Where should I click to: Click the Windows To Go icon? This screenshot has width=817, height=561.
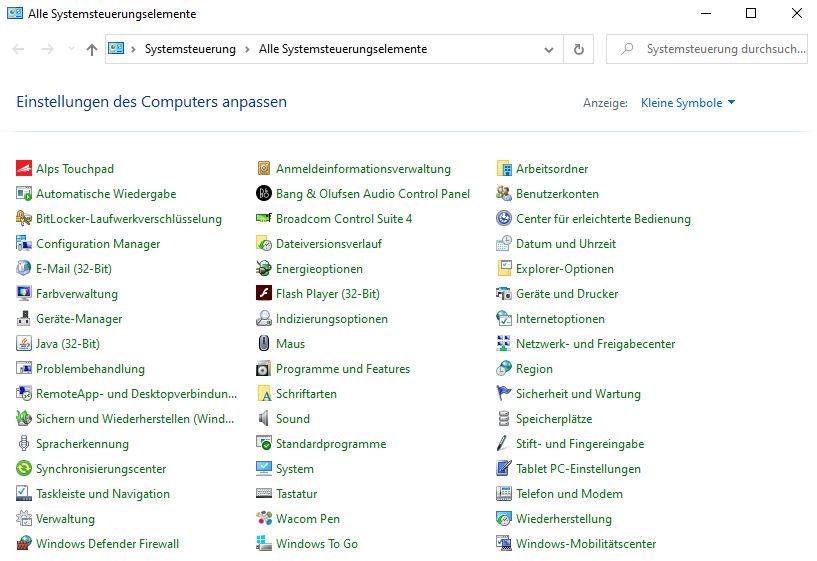point(264,544)
